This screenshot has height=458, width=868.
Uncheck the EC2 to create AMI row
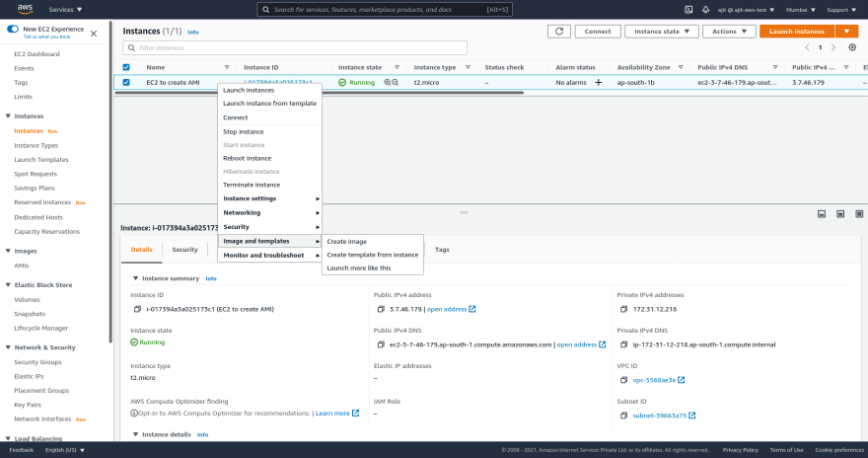(x=126, y=83)
